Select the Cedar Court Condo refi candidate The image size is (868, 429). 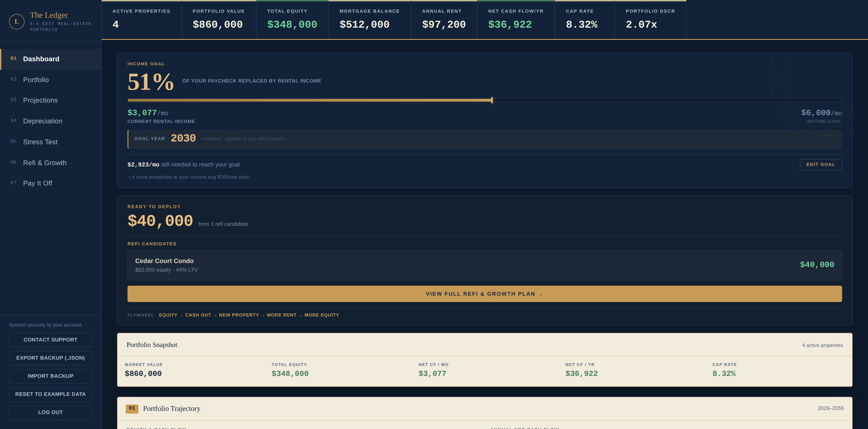(485, 265)
